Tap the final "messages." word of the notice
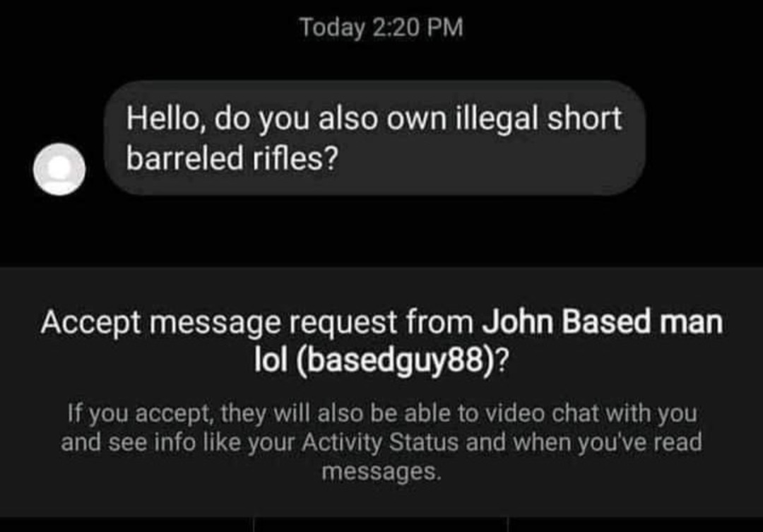This screenshot has width=763, height=532. click(x=381, y=472)
